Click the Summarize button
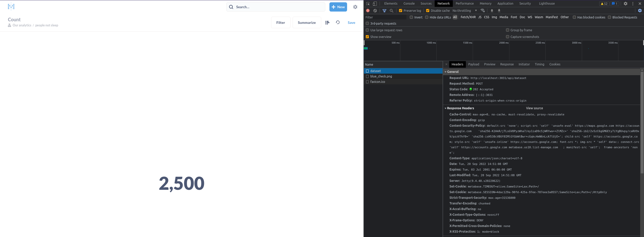The image size is (644, 237). pyautogui.click(x=306, y=22)
